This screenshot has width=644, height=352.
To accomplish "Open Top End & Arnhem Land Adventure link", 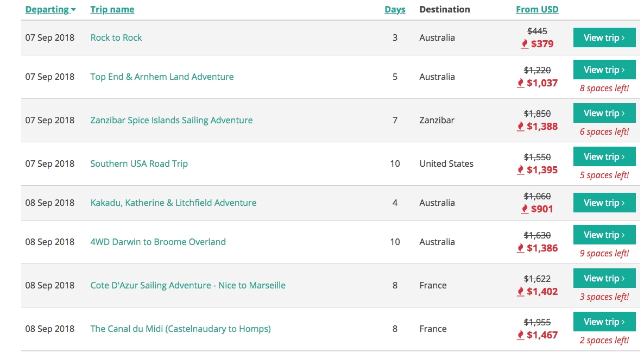I will tap(162, 77).
